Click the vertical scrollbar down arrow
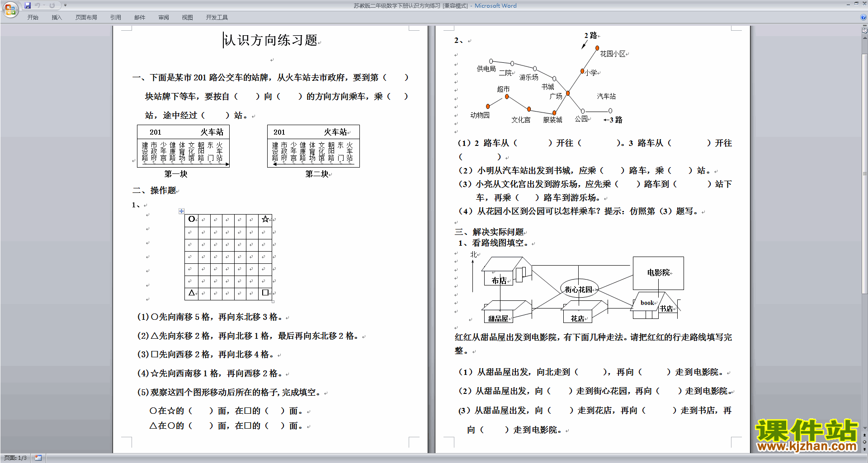The image size is (868, 463). pyautogui.click(x=865, y=428)
